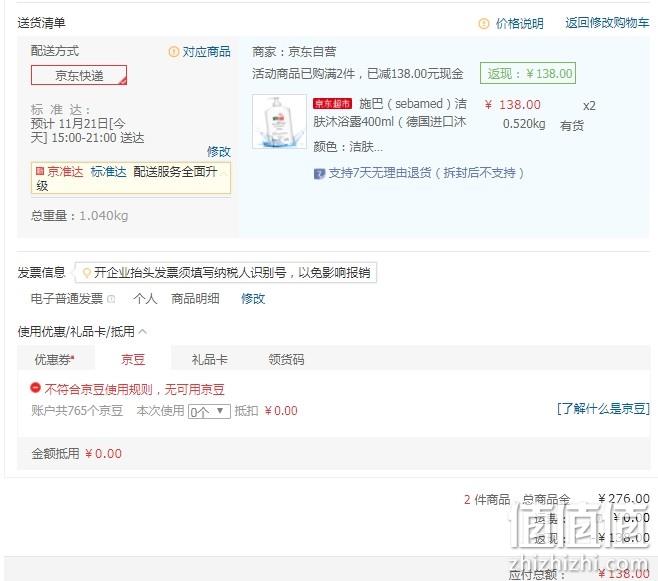The width and height of the screenshot is (658, 581).
Task: Click the price explanation info icon
Action: pos(483,23)
